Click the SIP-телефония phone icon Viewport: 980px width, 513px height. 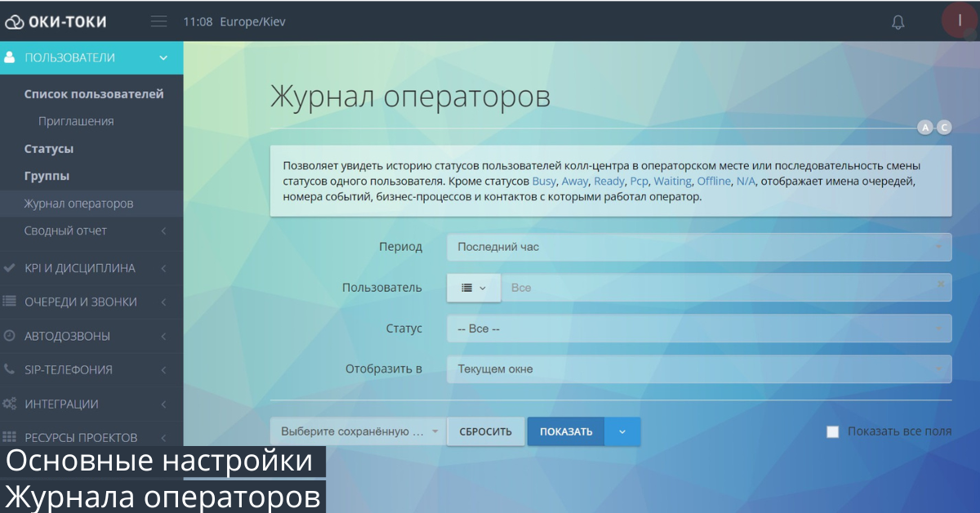(10, 369)
